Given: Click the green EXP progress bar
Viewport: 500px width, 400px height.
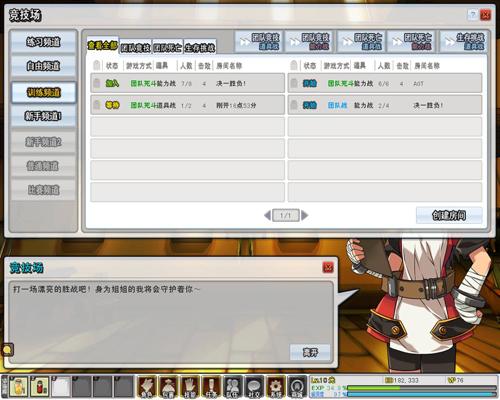Looking at the screenshot, I should [x=421, y=388].
